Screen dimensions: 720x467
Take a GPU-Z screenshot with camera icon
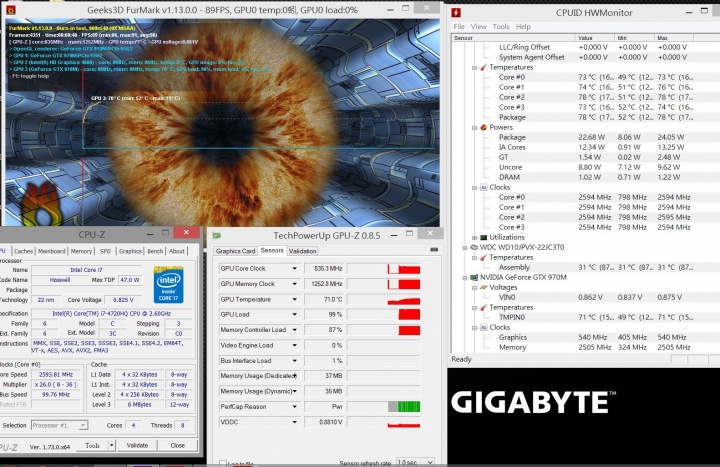[x=434, y=249]
